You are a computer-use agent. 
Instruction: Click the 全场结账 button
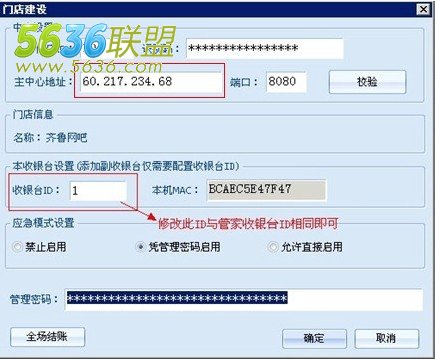47,337
